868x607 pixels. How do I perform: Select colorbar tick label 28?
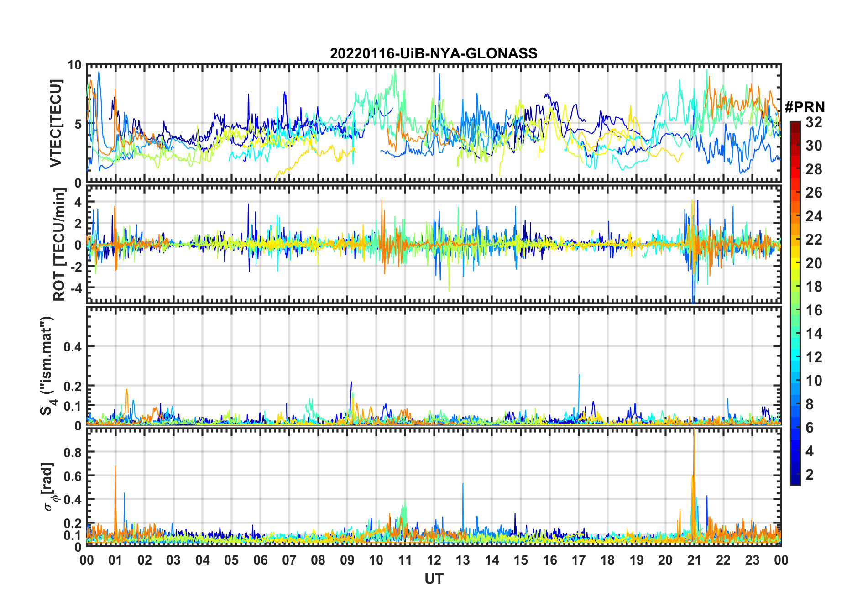click(814, 169)
